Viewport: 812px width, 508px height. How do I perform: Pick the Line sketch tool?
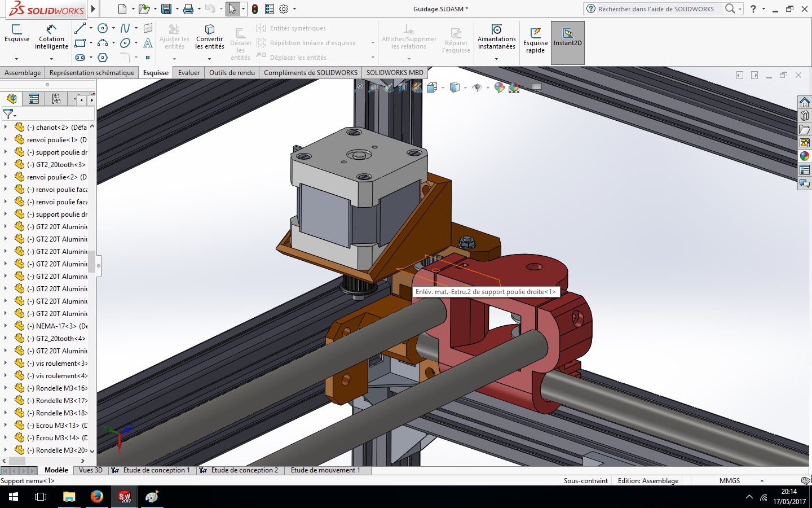pyautogui.click(x=80, y=28)
